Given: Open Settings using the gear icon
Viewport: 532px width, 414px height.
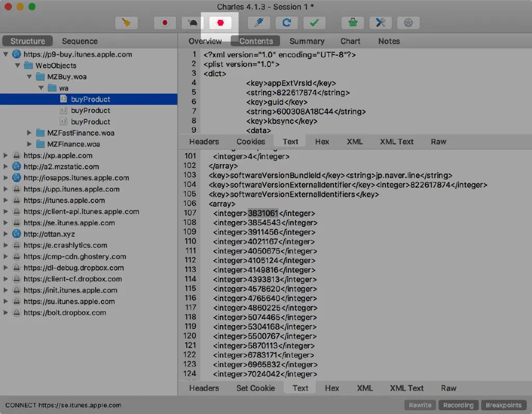Looking at the screenshot, I should (x=408, y=23).
